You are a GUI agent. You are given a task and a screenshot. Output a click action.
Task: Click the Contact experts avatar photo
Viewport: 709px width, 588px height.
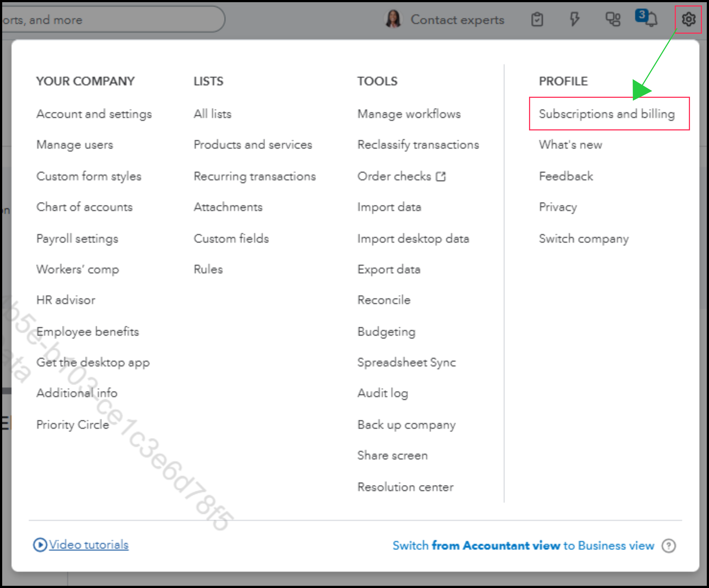[393, 19]
